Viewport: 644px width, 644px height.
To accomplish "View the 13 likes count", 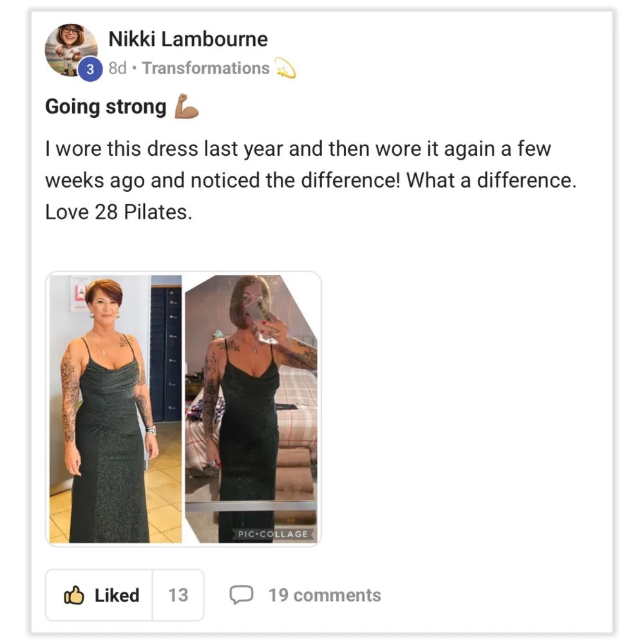I will point(178,596).
